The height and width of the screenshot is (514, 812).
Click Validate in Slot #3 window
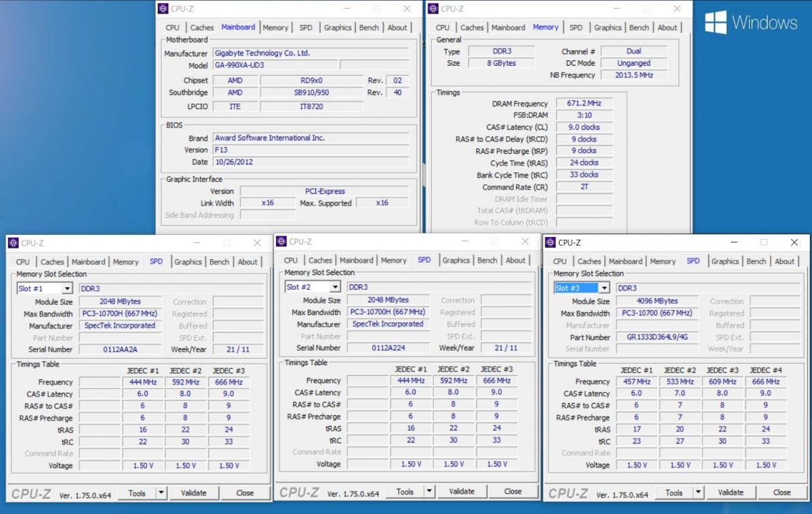click(731, 492)
